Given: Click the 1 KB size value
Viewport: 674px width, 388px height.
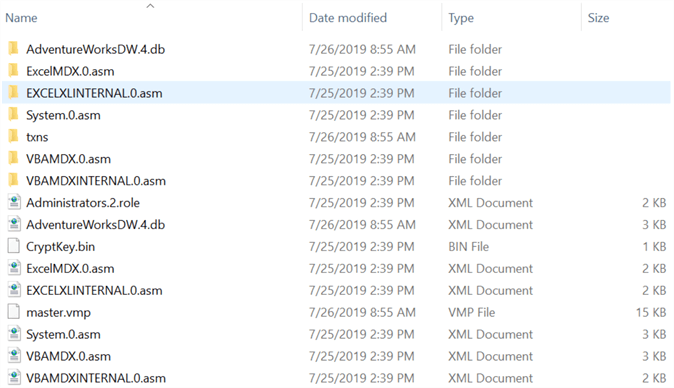Looking at the screenshot, I should point(654,247).
